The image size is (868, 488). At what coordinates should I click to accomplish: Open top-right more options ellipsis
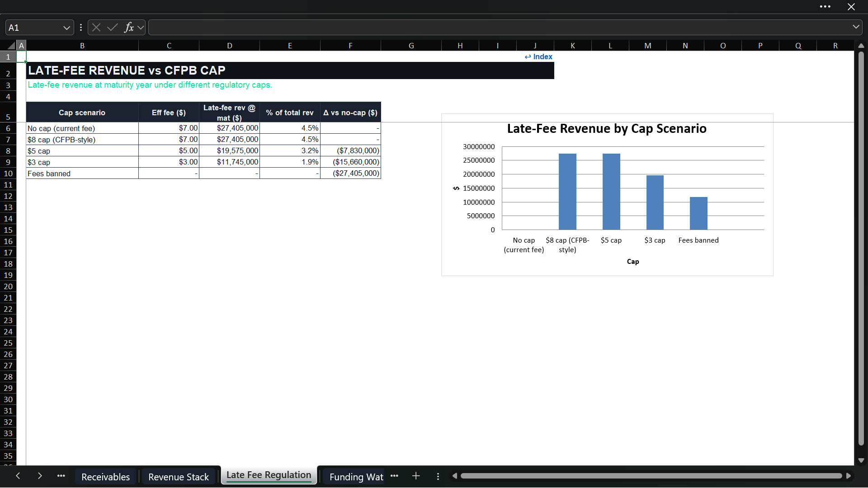click(x=825, y=7)
